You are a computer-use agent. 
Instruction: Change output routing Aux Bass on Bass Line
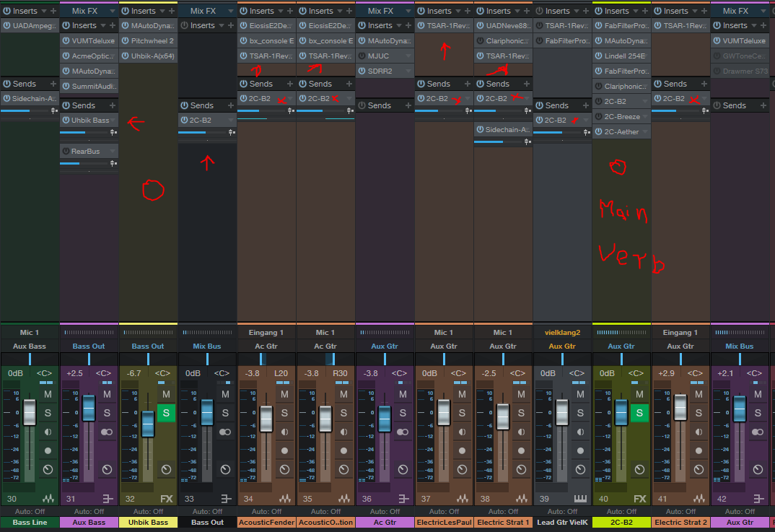[30, 346]
